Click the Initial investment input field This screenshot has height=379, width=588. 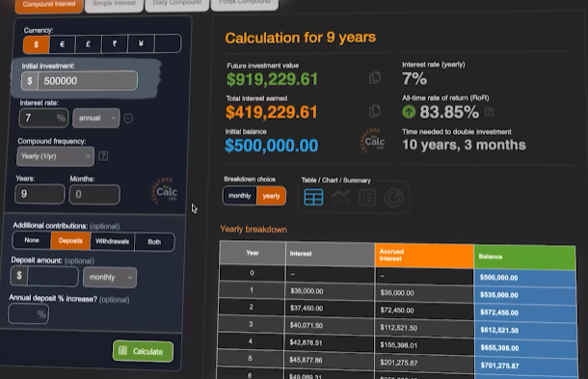coord(88,81)
